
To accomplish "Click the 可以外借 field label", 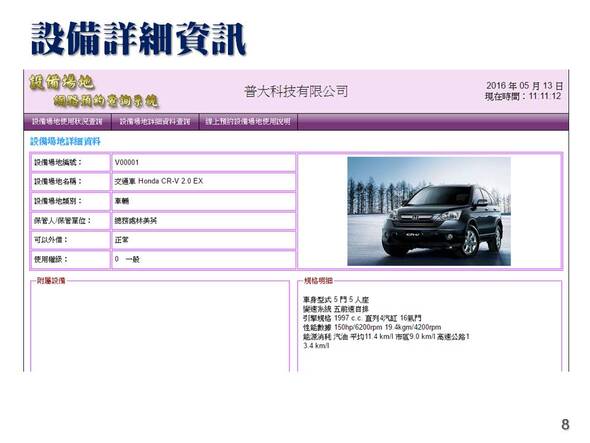I will tap(50, 240).
